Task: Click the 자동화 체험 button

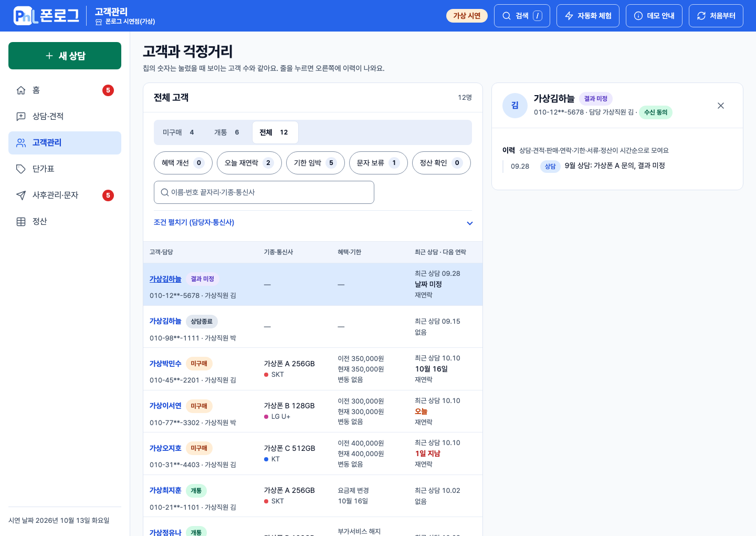Action: [x=588, y=16]
